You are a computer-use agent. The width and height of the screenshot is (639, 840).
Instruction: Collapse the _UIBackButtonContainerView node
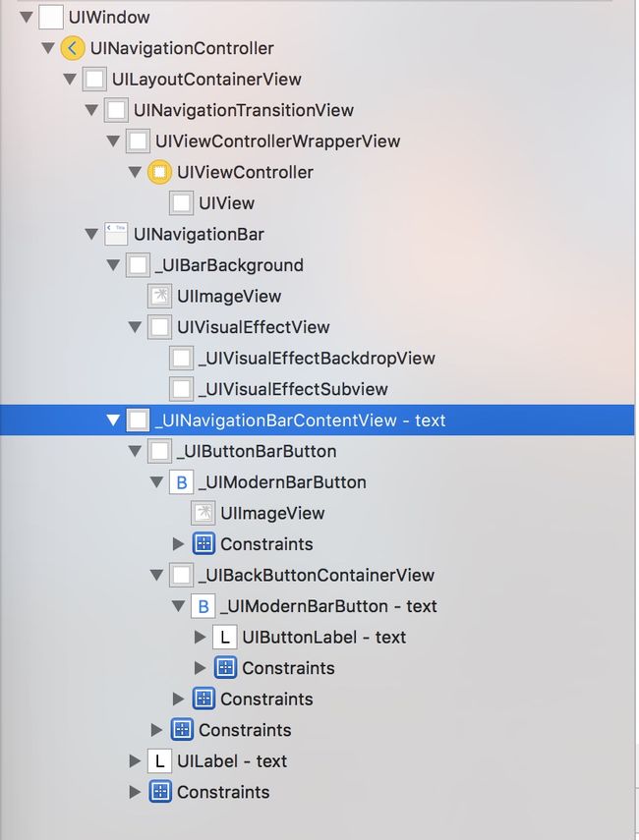click(x=156, y=576)
